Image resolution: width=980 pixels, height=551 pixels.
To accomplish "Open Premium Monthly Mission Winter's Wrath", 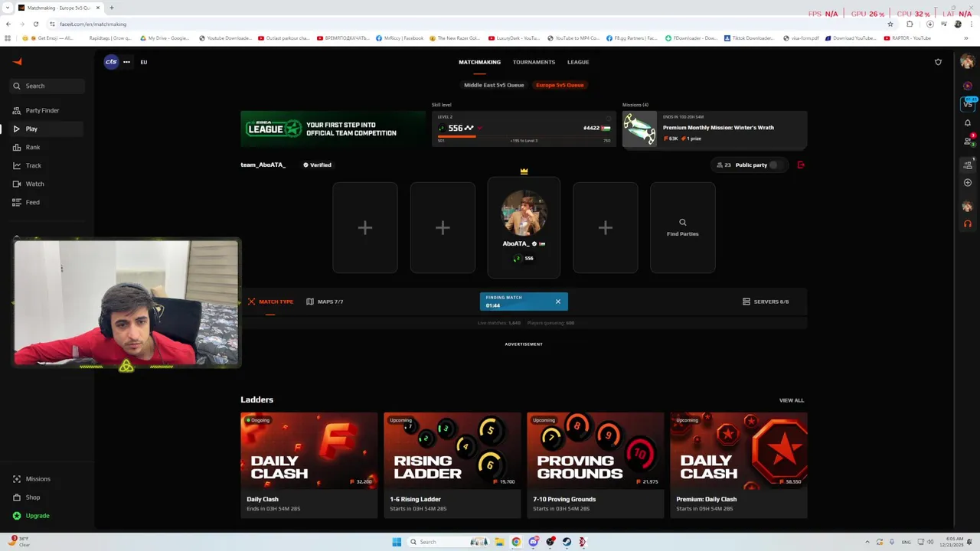I will [715, 129].
